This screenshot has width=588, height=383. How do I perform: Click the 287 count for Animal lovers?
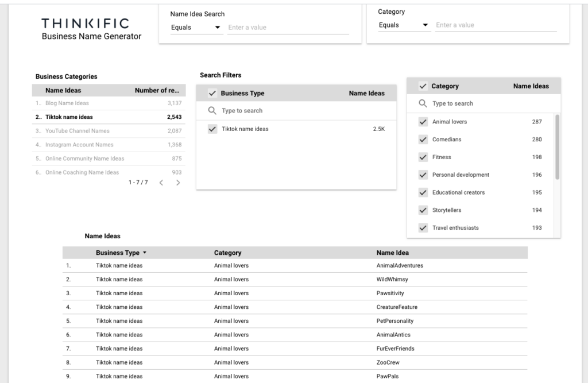pos(537,122)
